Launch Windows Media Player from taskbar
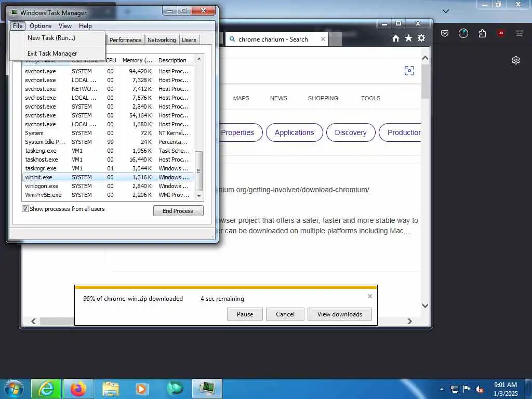 [141, 389]
